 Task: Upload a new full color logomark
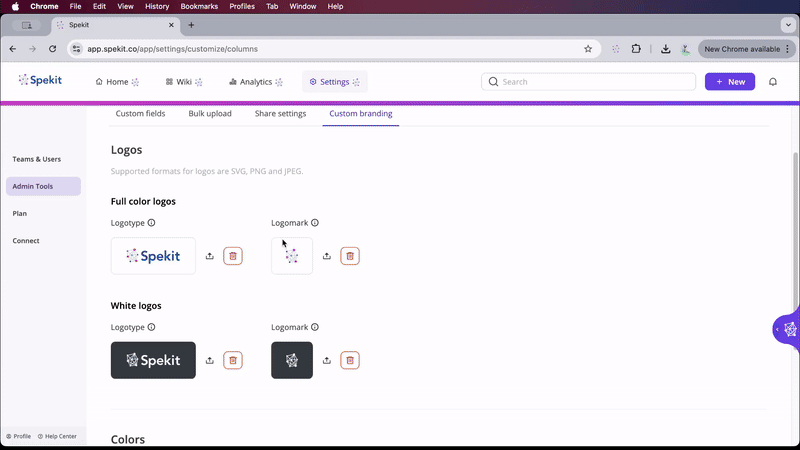click(327, 256)
